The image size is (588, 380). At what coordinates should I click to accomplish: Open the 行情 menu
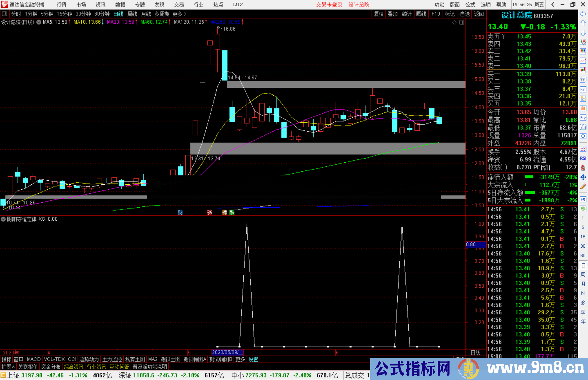(x=62, y=5)
